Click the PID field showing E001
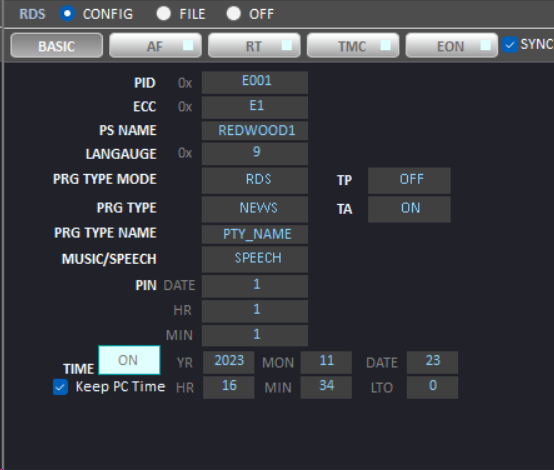554x470 pixels. pos(255,82)
